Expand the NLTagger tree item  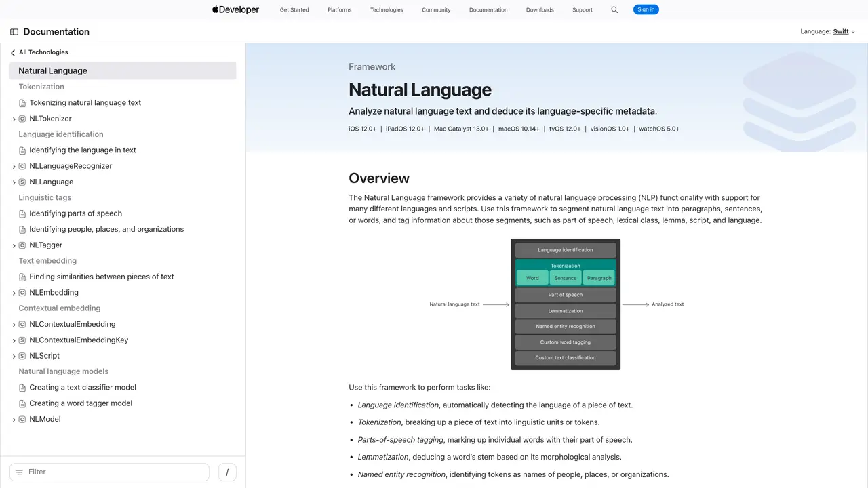[14, 245]
